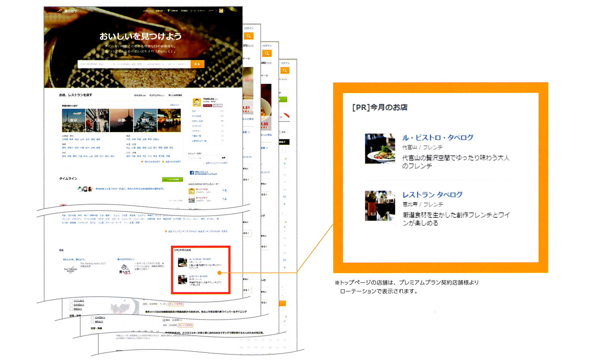
Task: Open ル・ビストロ・タベログ link in the small PR box
Action: click(200, 259)
